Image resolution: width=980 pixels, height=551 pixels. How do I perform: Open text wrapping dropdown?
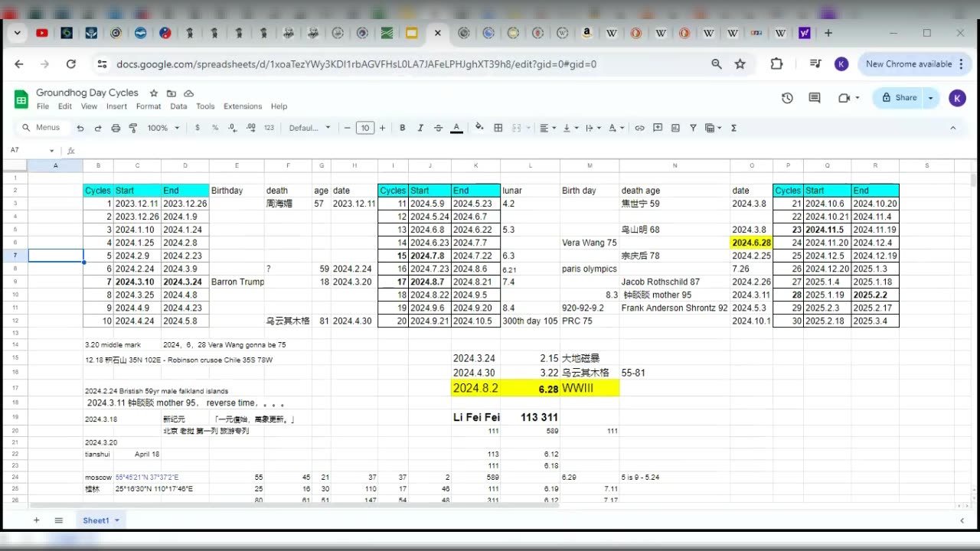(x=593, y=128)
